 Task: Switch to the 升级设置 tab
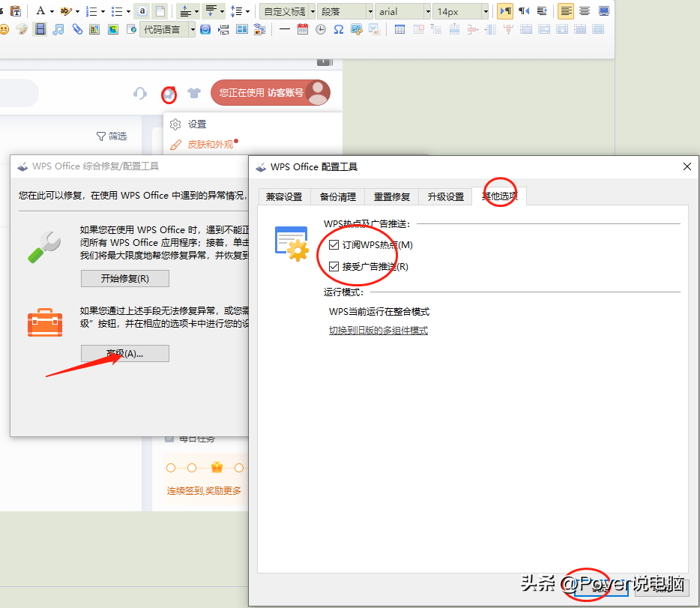[445, 197]
